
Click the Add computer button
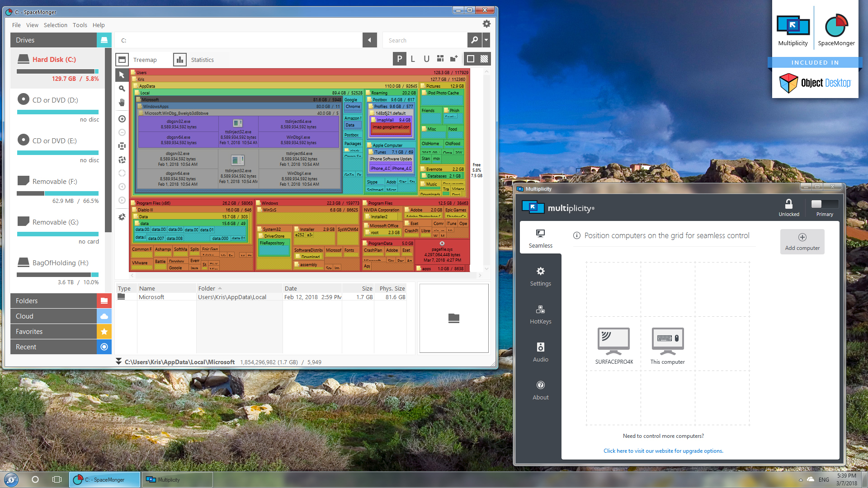click(x=802, y=241)
